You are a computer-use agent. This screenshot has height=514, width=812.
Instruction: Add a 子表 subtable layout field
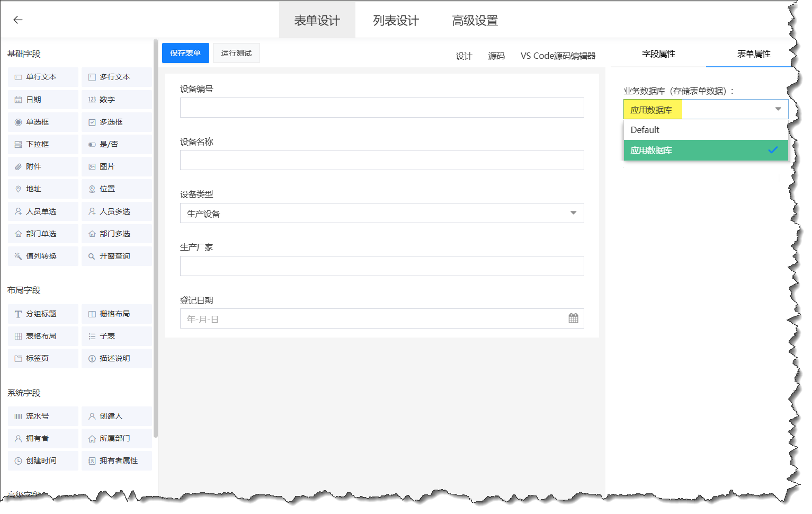tap(116, 335)
